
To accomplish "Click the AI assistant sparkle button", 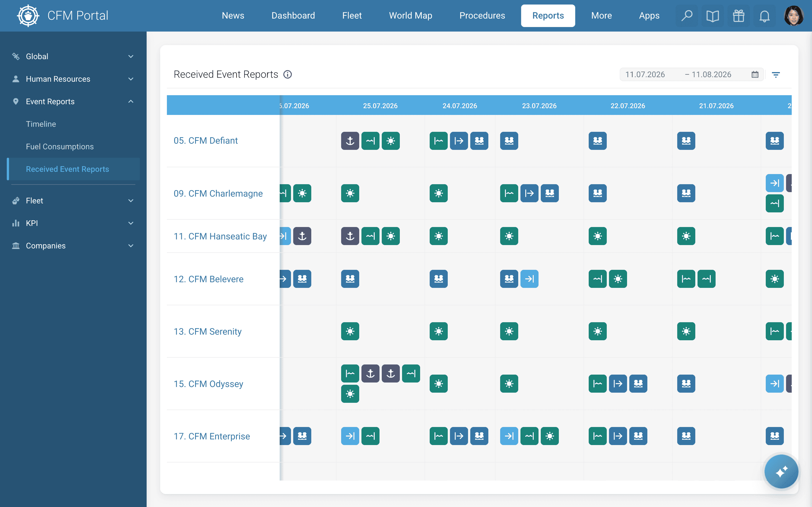I will pos(781,472).
